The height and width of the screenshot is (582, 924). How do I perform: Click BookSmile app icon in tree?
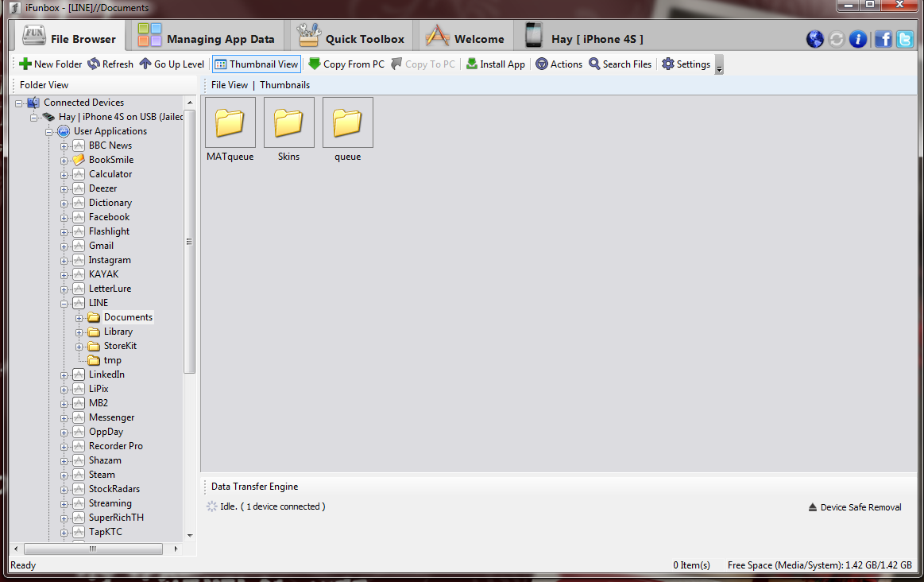click(x=79, y=160)
